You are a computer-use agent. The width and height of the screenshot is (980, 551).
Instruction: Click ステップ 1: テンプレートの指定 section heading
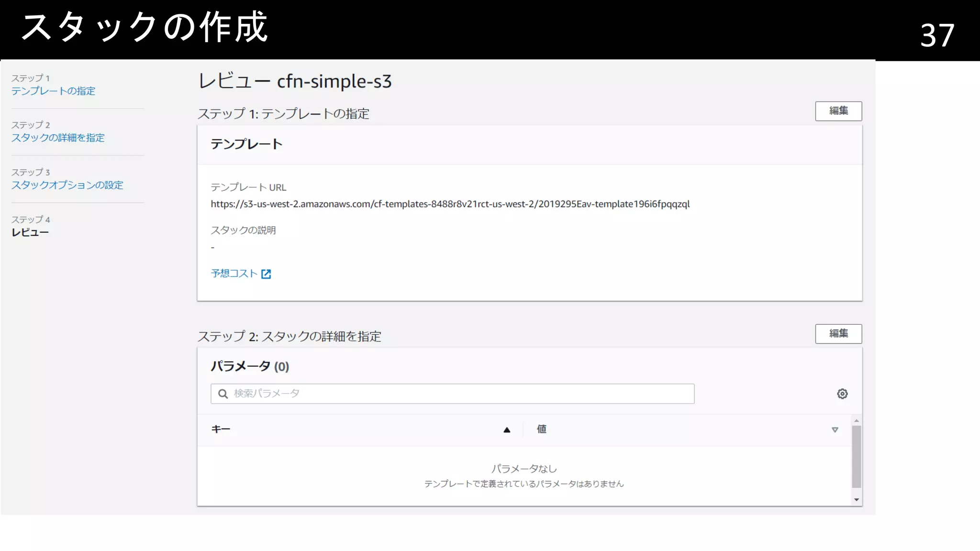click(x=283, y=114)
